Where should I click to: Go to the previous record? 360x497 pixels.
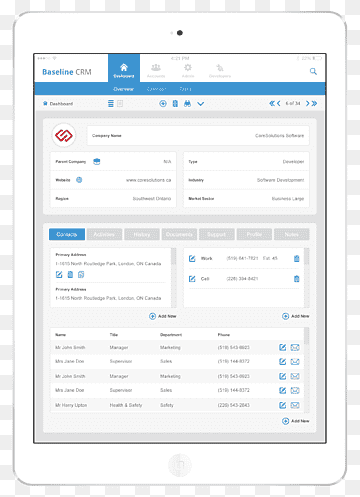(279, 103)
